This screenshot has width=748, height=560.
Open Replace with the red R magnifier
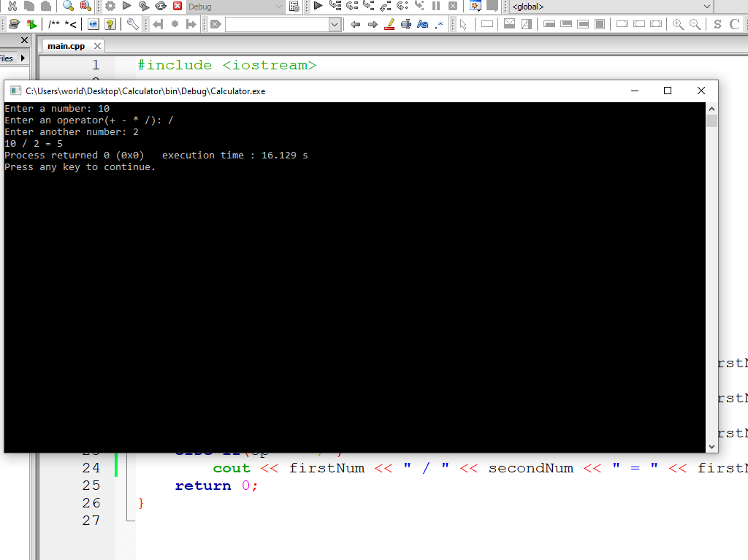click(x=85, y=6)
